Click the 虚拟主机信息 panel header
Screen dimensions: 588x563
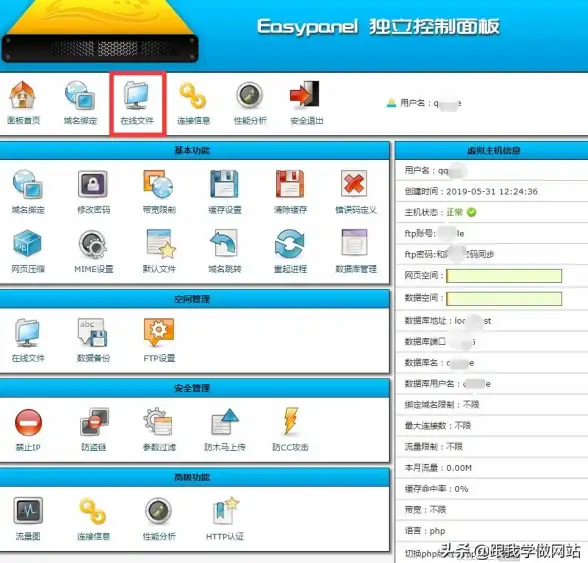(492, 150)
